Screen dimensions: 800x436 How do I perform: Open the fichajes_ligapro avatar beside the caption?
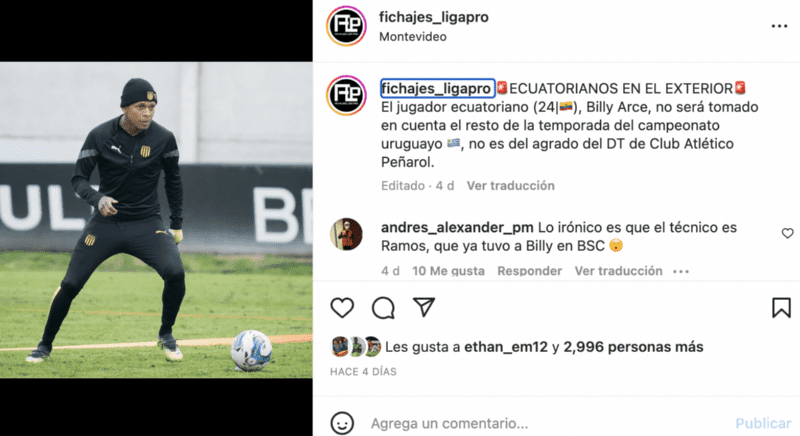pos(346,95)
